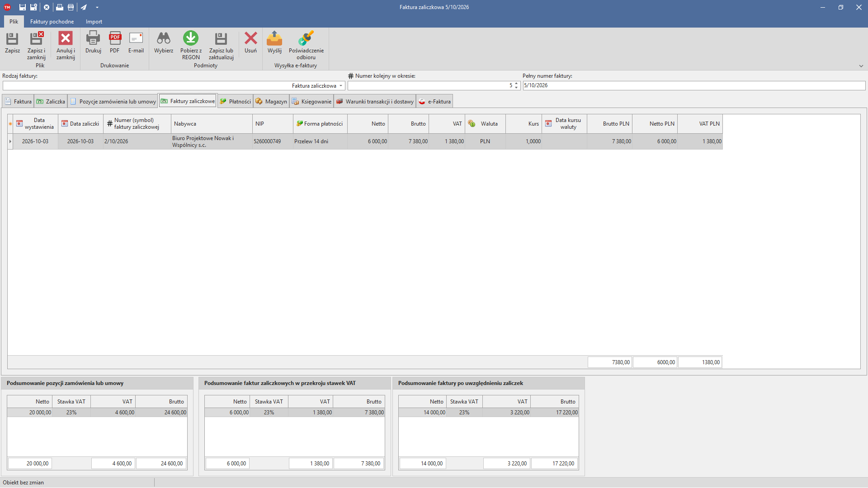Click quick access cancel circle icon in title bar
868x488 pixels.
click(47, 7)
